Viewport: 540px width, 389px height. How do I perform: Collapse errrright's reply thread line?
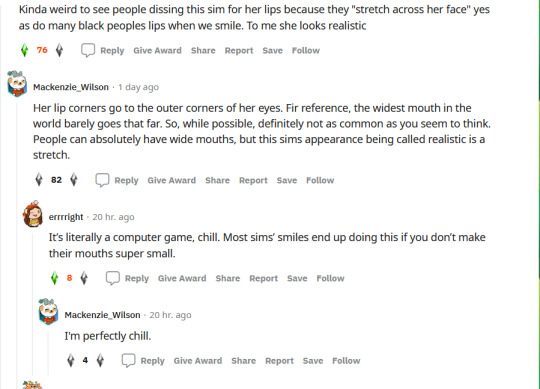click(33, 303)
